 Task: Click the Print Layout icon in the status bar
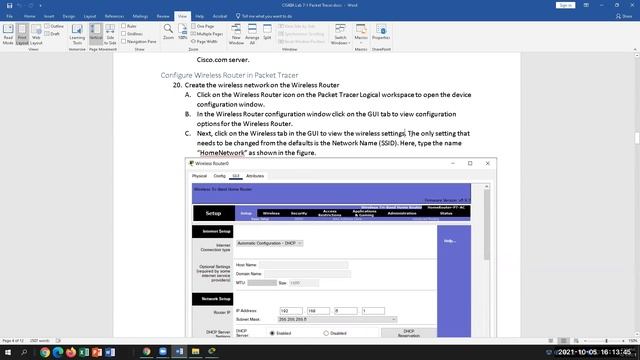click(564, 340)
